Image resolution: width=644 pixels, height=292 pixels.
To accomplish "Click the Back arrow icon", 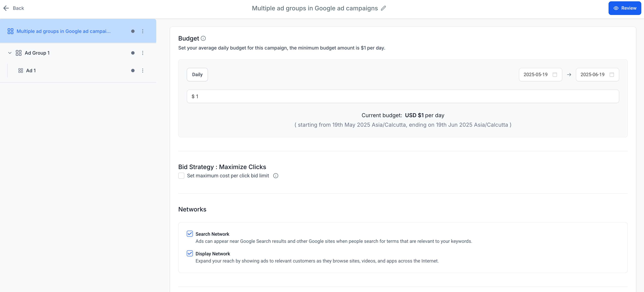I will pyautogui.click(x=6, y=8).
